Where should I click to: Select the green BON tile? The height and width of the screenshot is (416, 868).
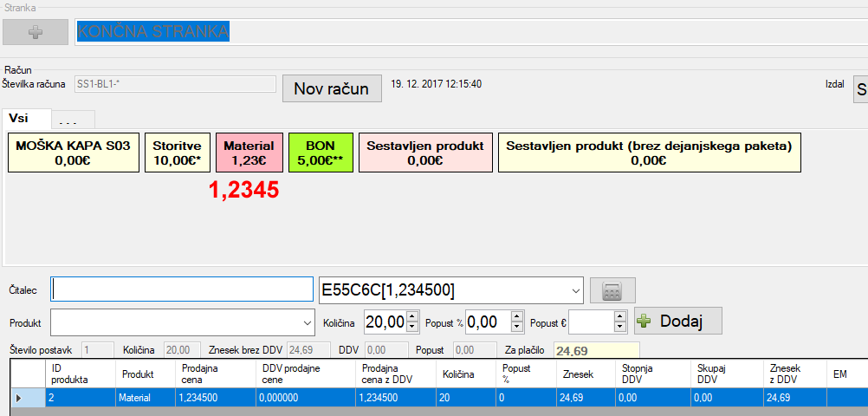(x=321, y=153)
